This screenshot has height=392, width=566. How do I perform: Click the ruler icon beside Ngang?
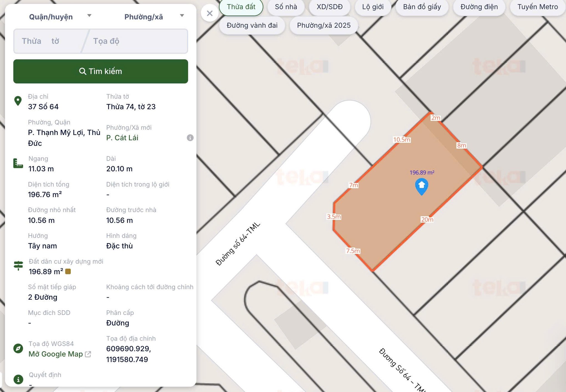coord(18,163)
